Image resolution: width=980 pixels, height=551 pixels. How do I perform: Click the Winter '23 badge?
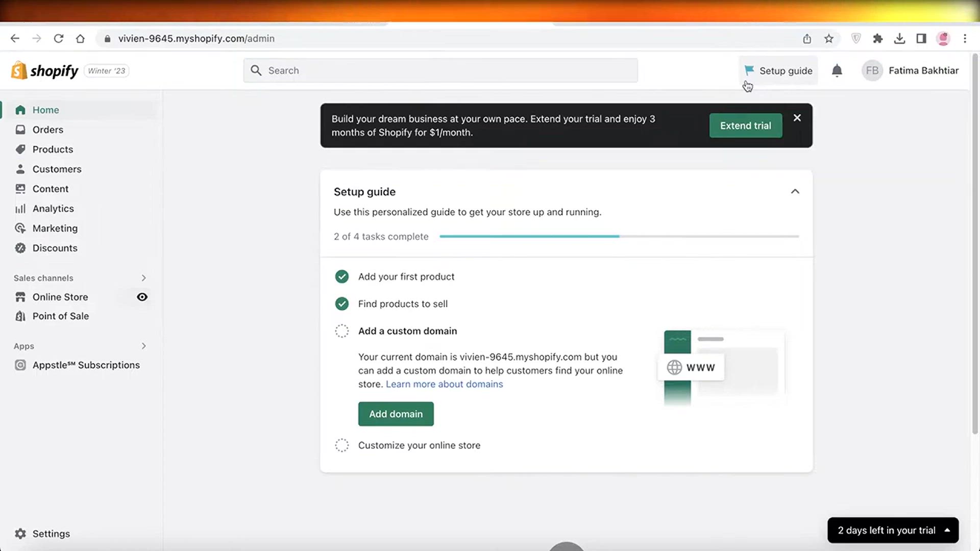coord(106,71)
